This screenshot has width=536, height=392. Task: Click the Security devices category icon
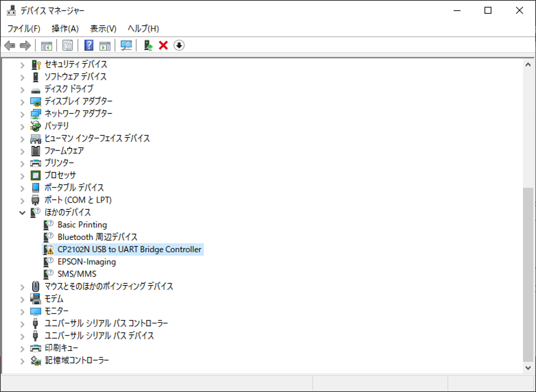[36, 64]
